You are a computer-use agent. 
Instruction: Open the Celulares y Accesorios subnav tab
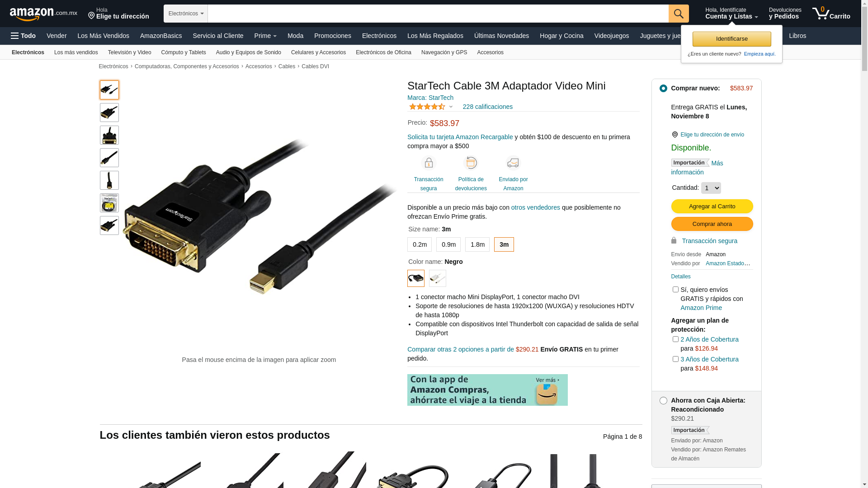[x=318, y=52]
